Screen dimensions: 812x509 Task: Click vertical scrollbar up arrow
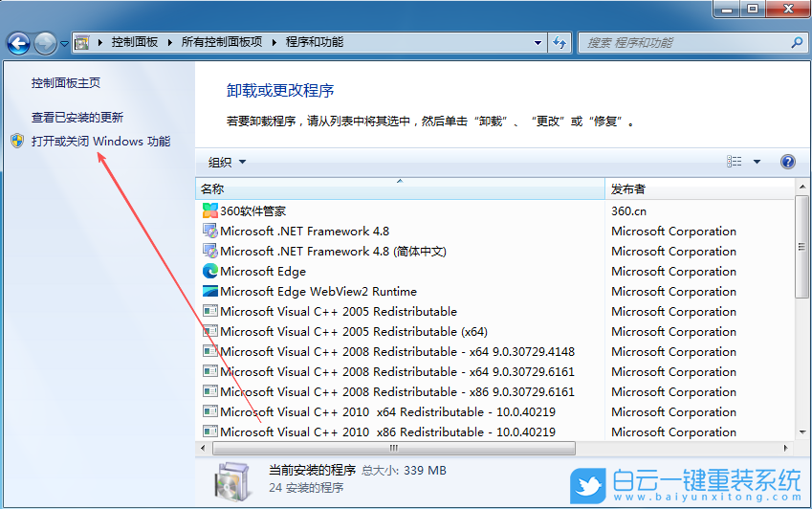click(802, 187)
